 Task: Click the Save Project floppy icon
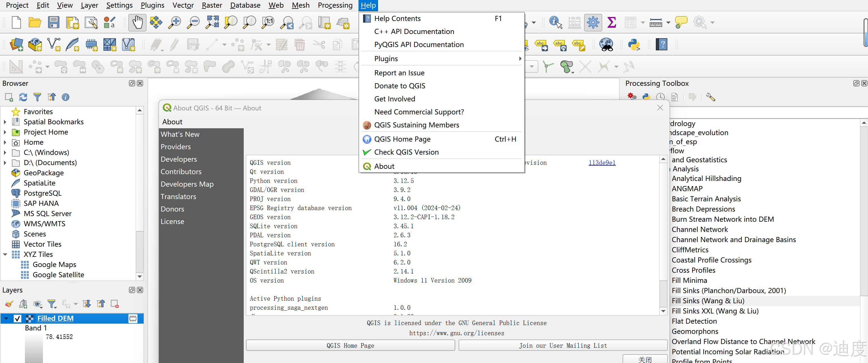pyautogui.click(x=53, y=23)
